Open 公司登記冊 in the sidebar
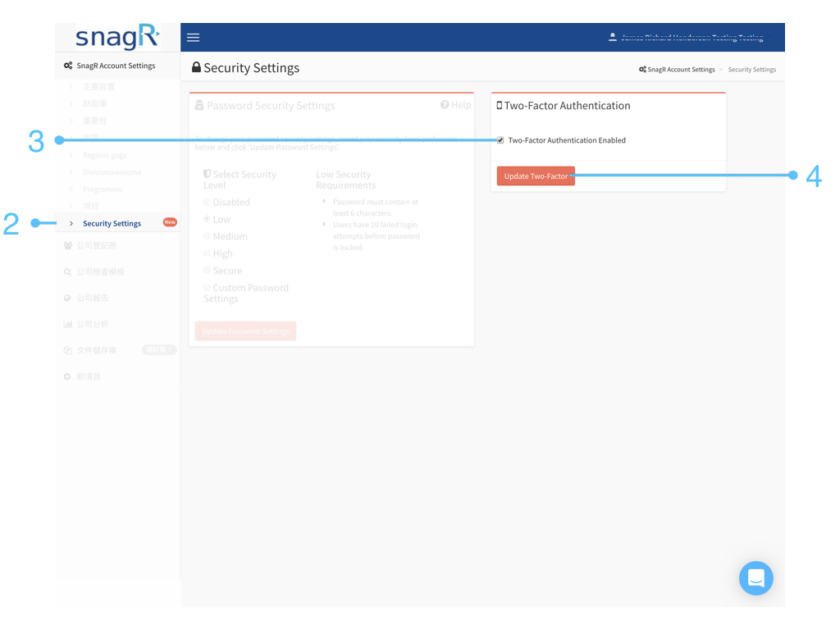The width and height of the screenshot is (840, 630). (x=97, y=245)
